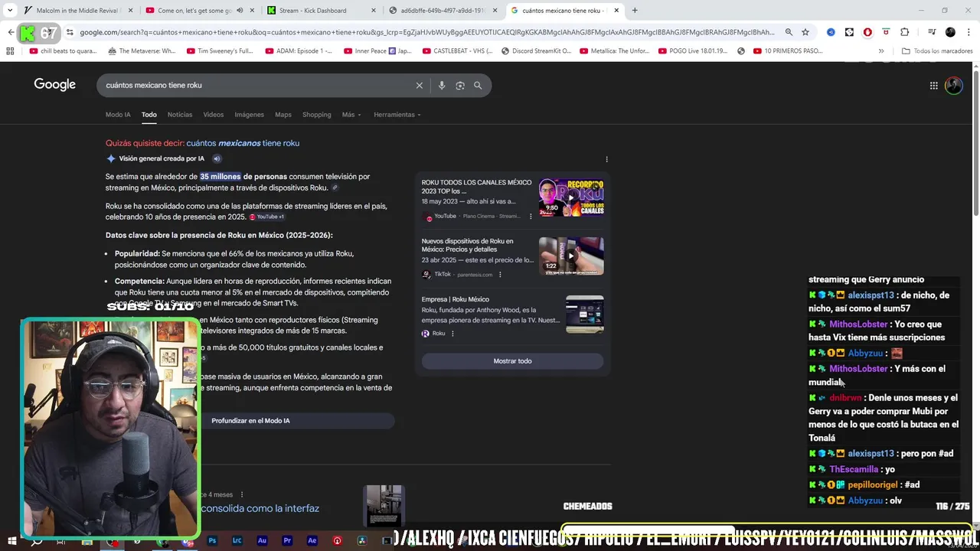Close the 'ad6dbffe-649b' tab
Viewport: 980px width, 551px height.
(495, 11)
